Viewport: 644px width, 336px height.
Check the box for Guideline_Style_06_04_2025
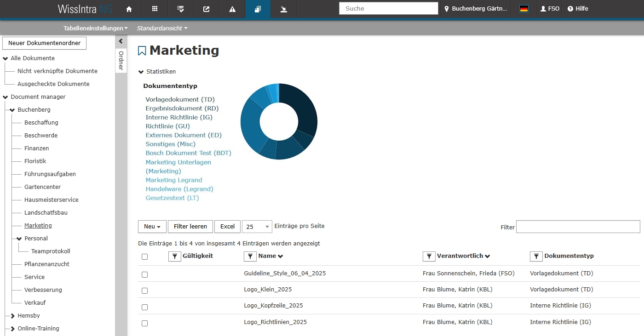tap(144, 274)
